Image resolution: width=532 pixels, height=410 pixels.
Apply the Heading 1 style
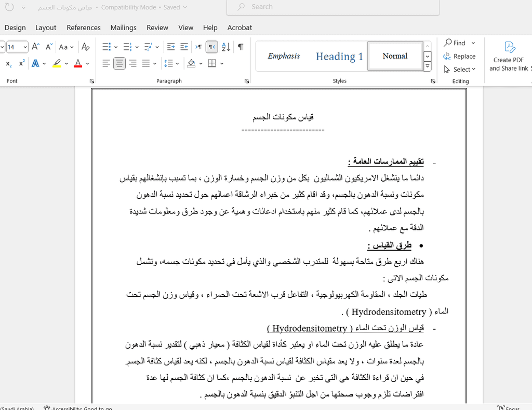coord(339,56)
